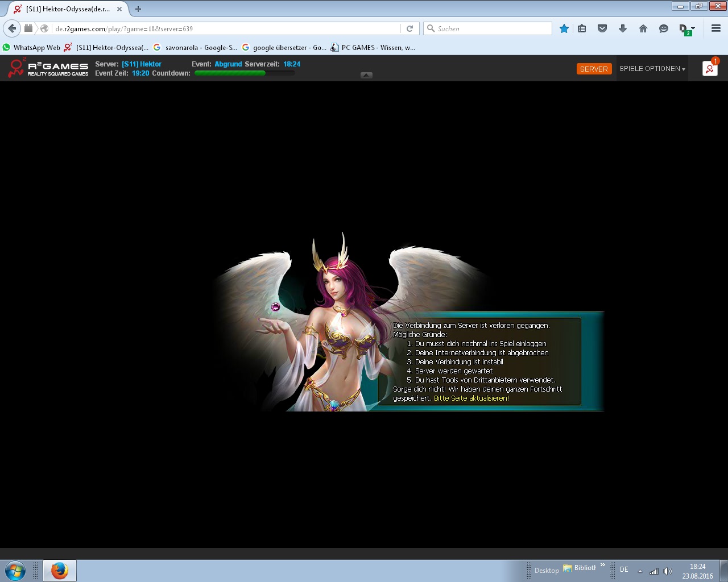728x582 pixels.
Task: Click the chat smiley toolbar icon
Action: click(x=663, y=28)
